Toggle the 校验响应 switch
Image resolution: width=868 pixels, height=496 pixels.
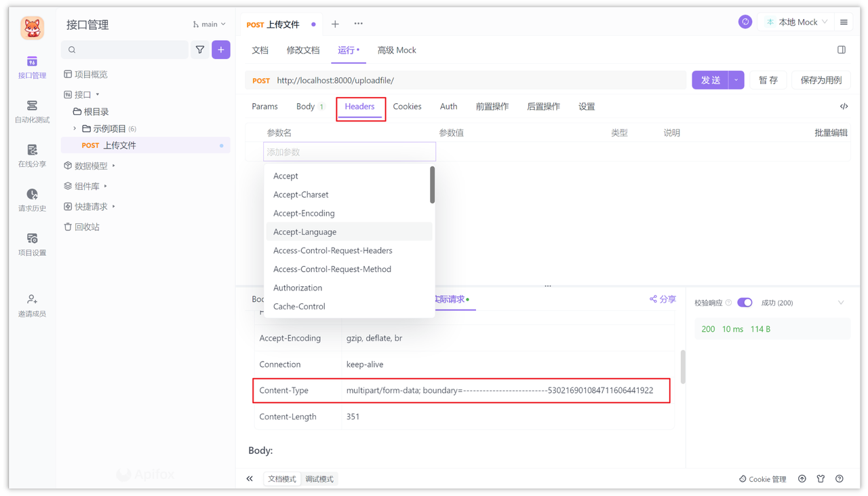click(745, 303)
